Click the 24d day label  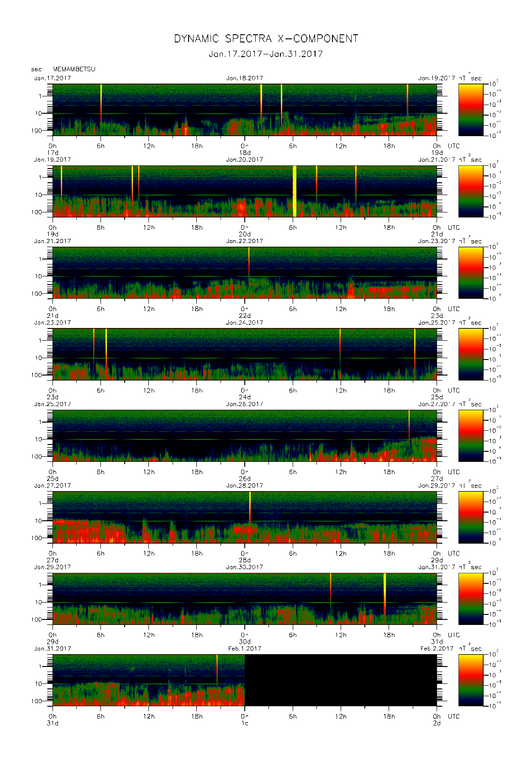pyautogui.click(x=245, y=397)
